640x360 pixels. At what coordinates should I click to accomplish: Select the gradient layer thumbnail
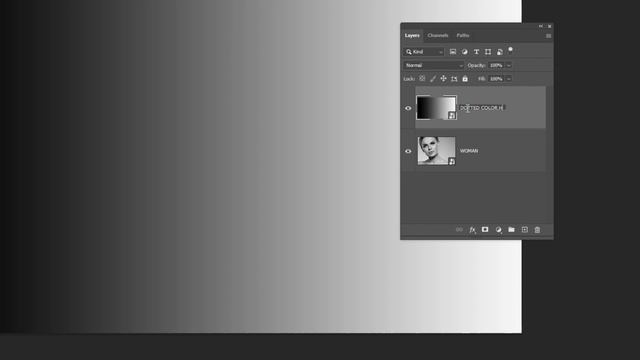click(x=436, y=108)
